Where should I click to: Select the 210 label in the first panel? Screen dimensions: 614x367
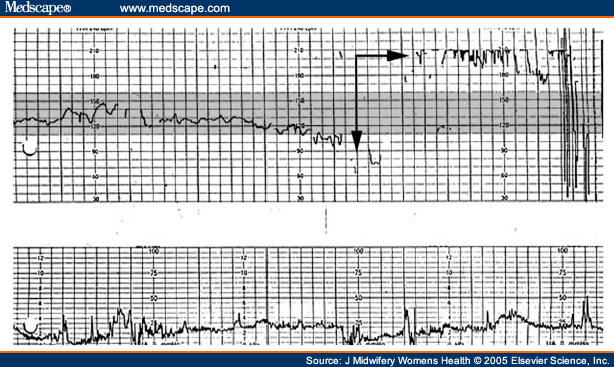(x=94, y=51)
